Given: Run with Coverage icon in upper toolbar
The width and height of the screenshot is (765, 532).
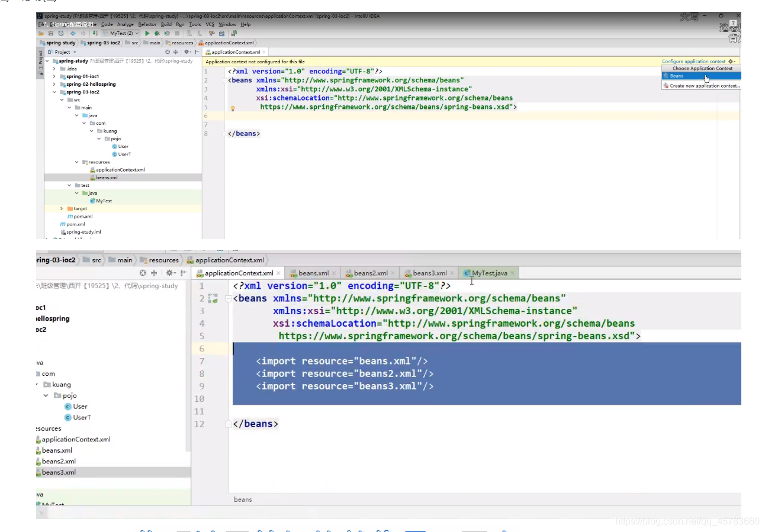Looking at the screenshot, I should coord(167,33).
